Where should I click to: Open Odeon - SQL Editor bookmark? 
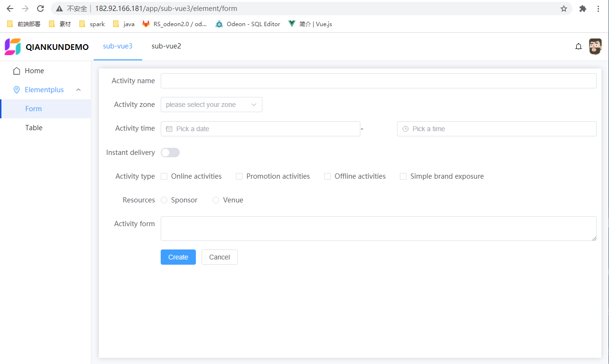tap(248, 24)
